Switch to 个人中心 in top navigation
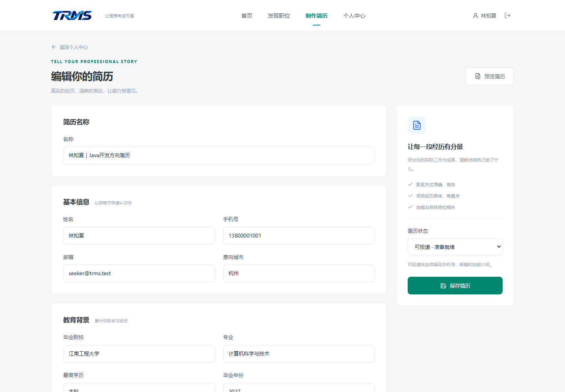The image size is (565, 392). [354, 16]
